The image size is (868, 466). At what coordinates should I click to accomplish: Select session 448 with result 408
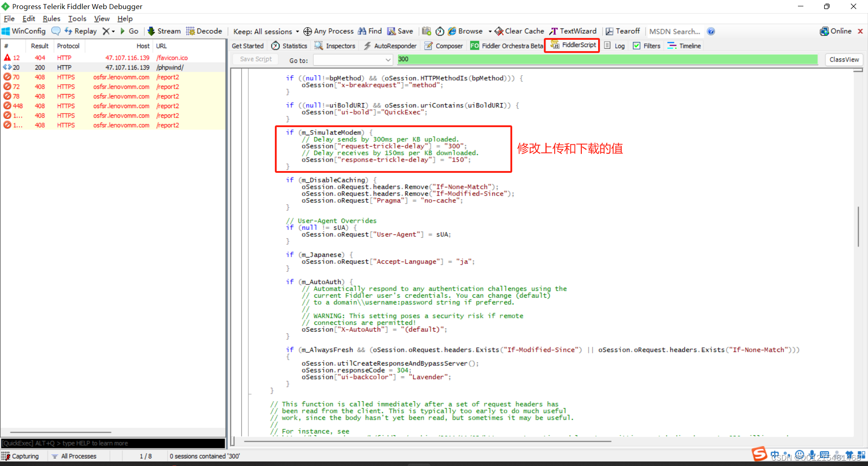pos(113,106)
